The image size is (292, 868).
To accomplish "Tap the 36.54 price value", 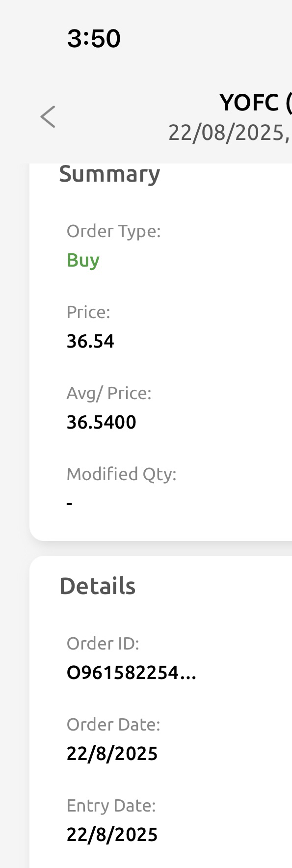I will tap(90, 341).
